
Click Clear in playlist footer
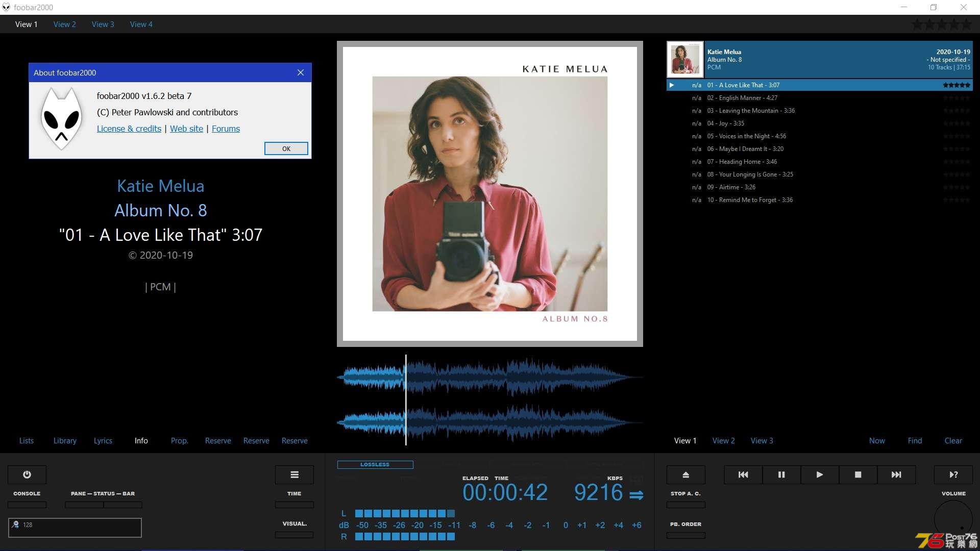pyautogui.click(x=953, y=440)
